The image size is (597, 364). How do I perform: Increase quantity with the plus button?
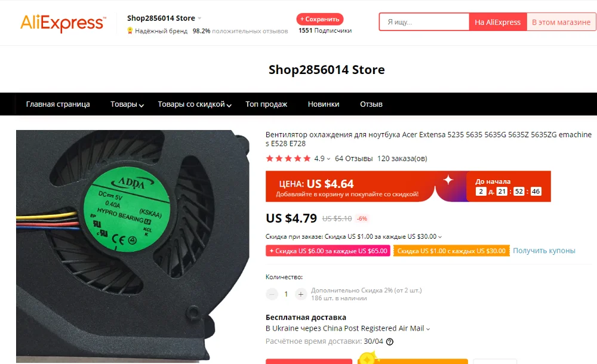(301, 294)
